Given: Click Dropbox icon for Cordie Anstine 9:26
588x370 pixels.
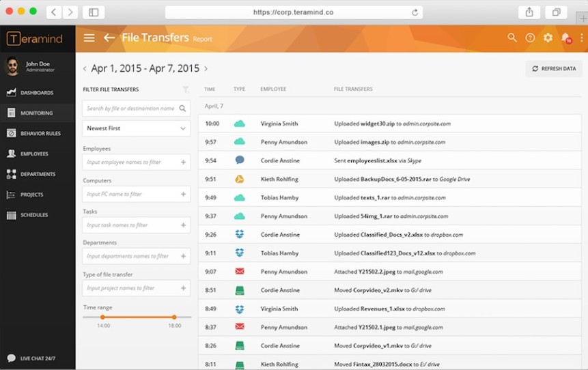Looking at the screenshot, I should (x=239, y=234).
